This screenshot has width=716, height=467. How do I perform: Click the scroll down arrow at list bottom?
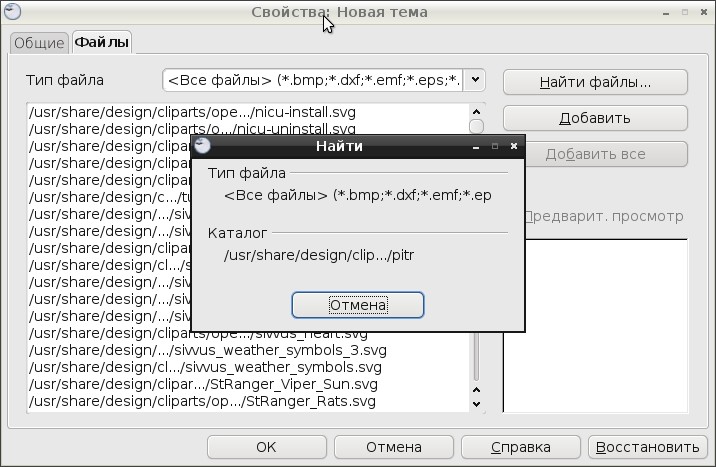(x=476, y=404)
